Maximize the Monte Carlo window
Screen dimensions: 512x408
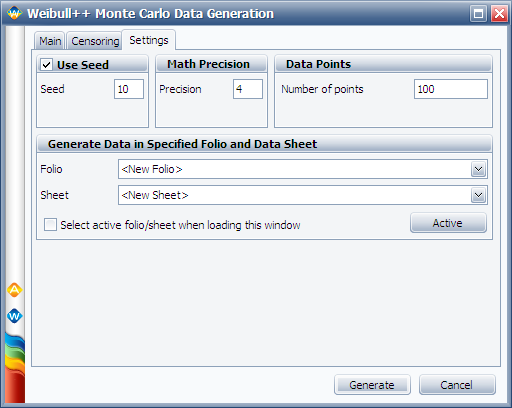478,14
